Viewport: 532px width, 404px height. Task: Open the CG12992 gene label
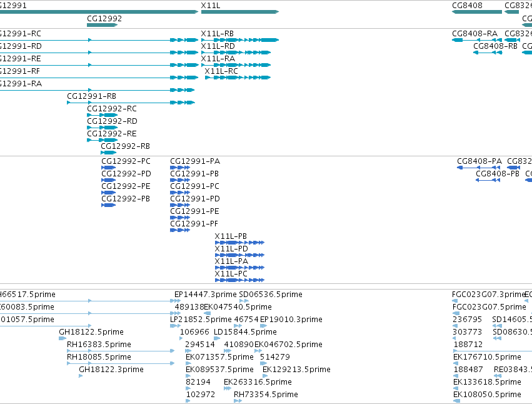click(104, 19)
